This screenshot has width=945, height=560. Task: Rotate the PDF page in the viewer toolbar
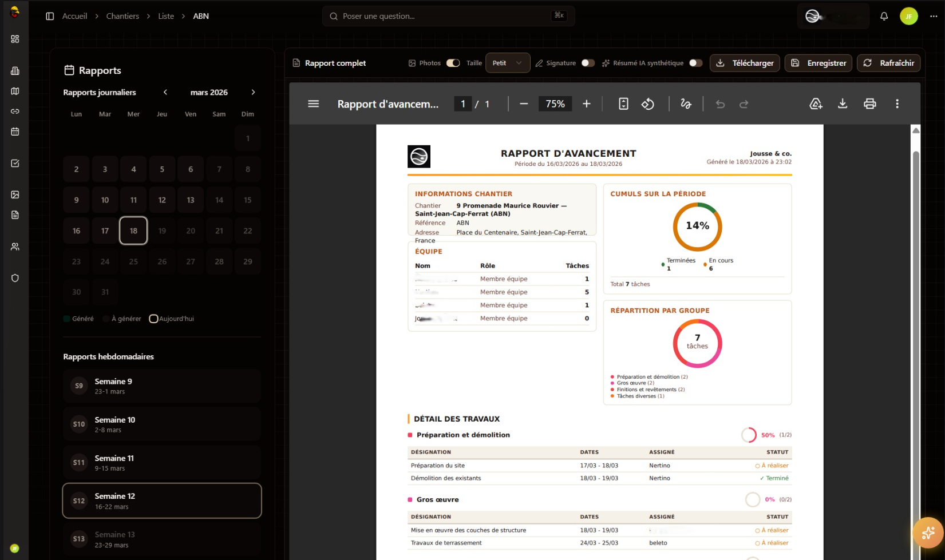(x=649, y=104)
